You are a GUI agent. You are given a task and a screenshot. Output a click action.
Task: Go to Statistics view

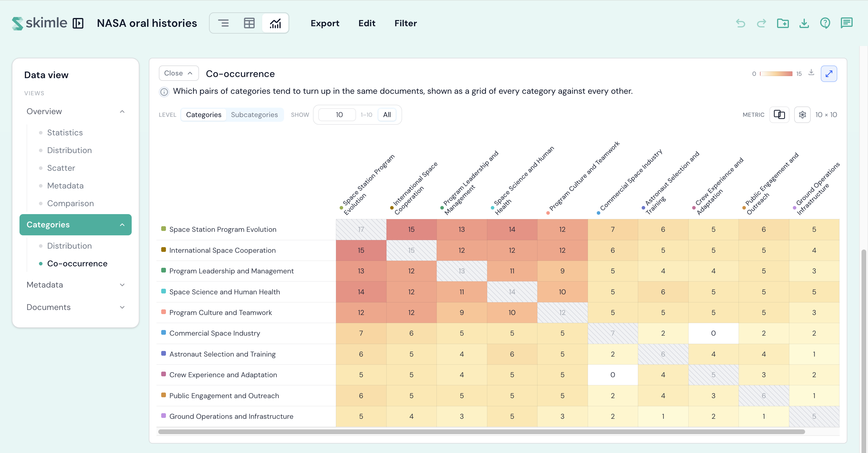[x=65, y=133]
